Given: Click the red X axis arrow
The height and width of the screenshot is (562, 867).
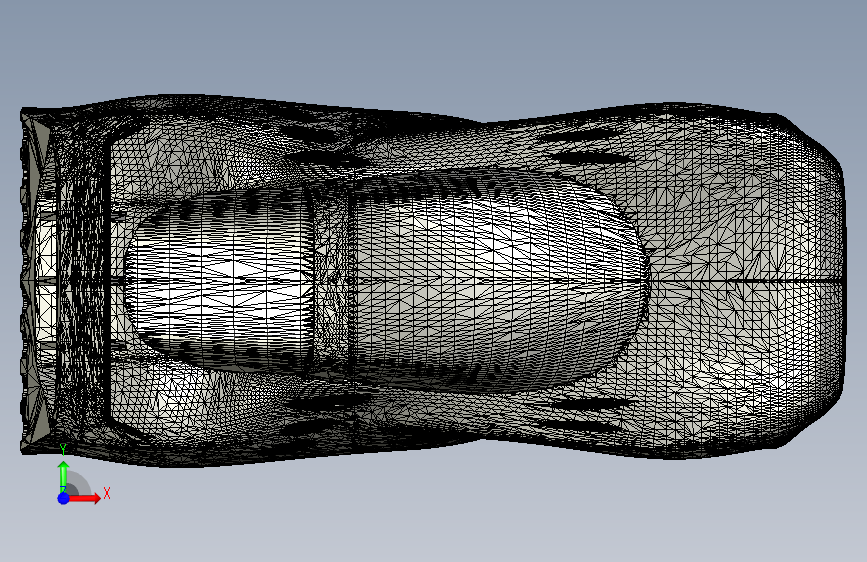Looking at the screenshot, I should click(x=84, y=498).
